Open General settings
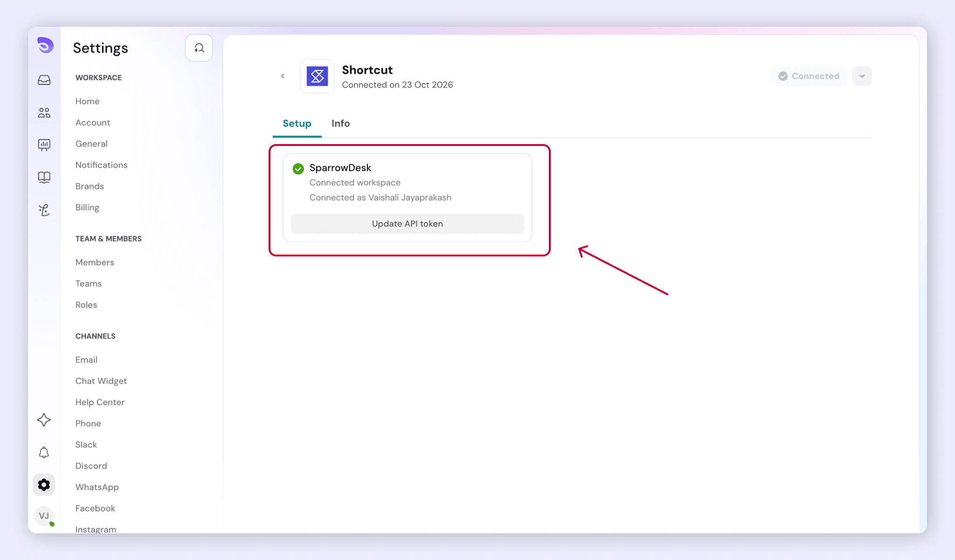 [x=91, y=144]
